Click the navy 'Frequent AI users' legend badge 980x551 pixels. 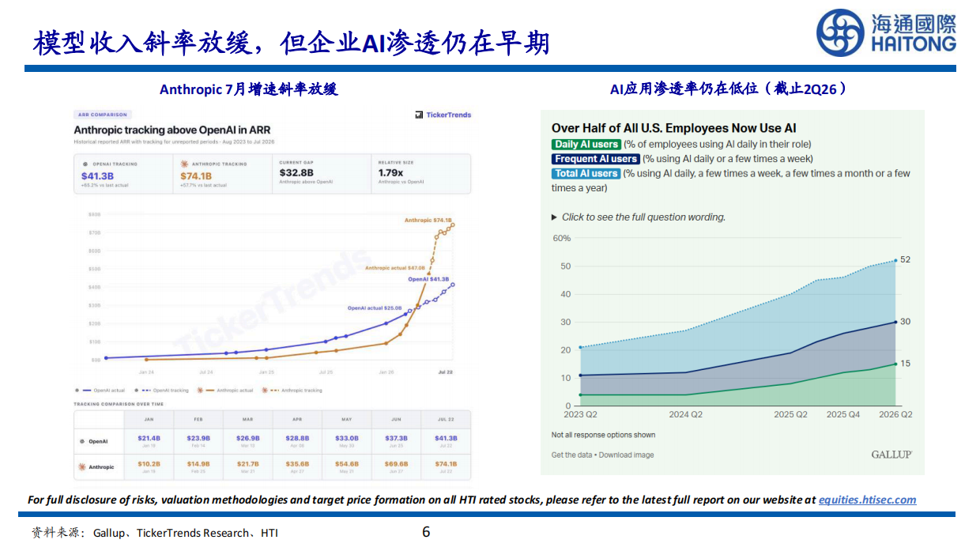(597, 159)
